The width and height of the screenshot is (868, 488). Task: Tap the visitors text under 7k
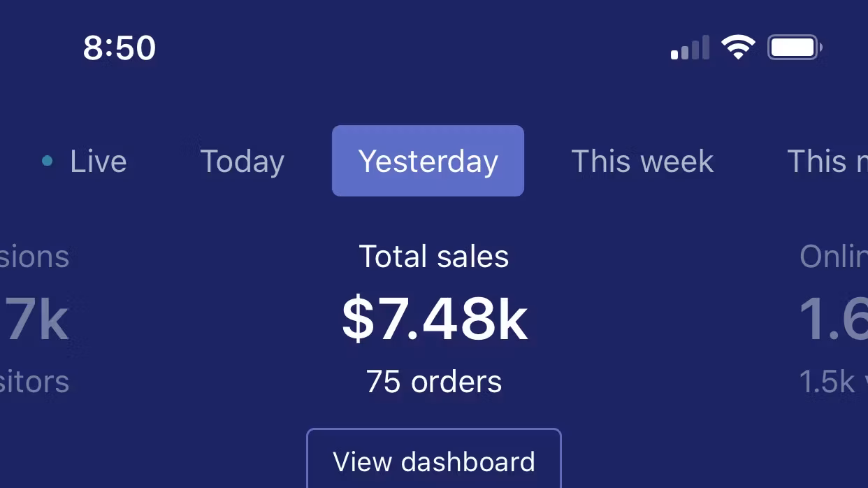(x=34, y=382)
